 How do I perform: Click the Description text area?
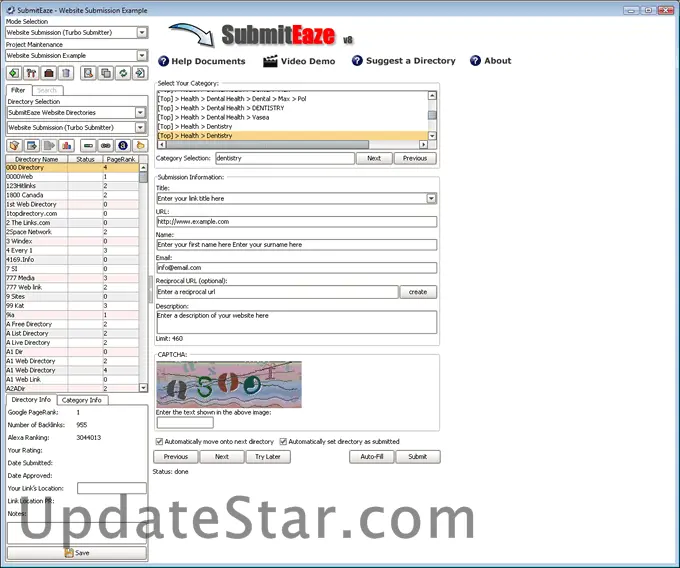(x=297, y=322)
